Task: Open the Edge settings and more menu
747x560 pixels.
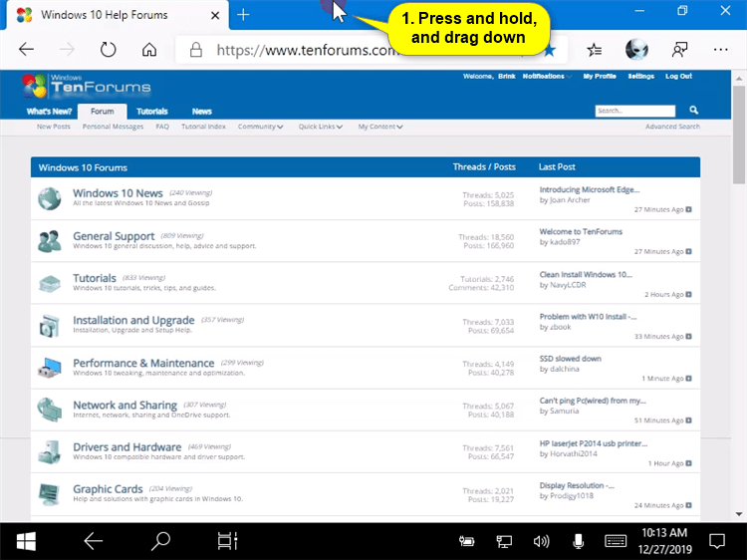Action: click(x=721, y=49)
